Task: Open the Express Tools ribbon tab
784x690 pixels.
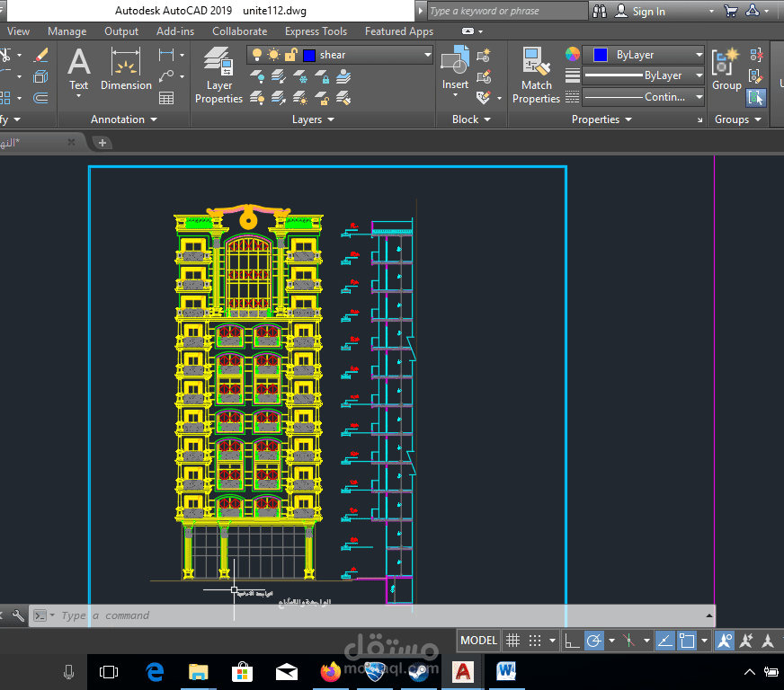Action: click(x=316, y=31)
